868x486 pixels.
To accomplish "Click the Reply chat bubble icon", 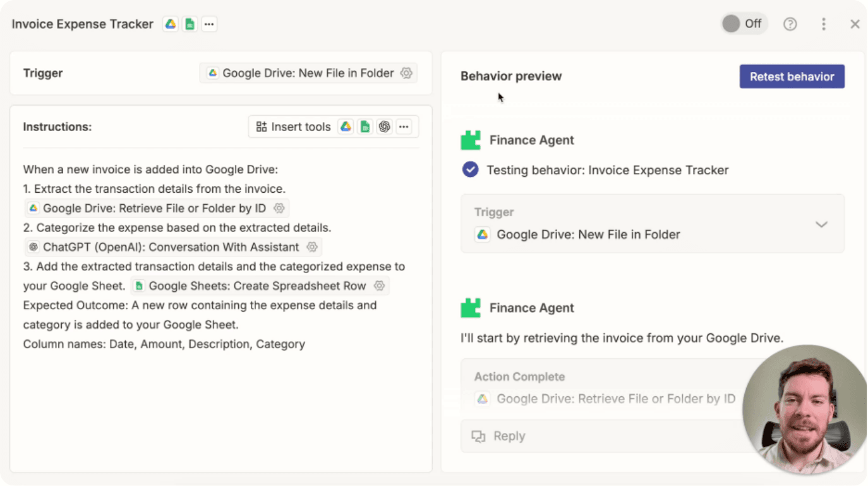I will pos(479,436).
